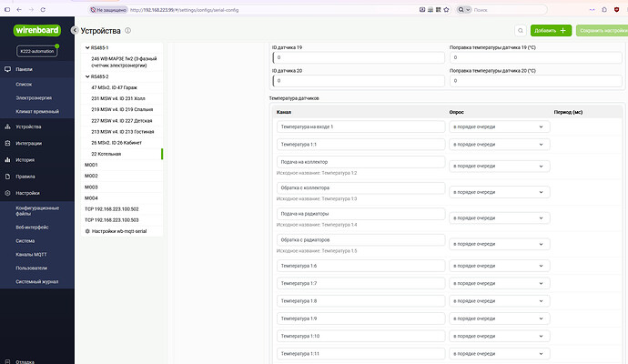
Task: Open polling dropdown for Обратка с радиаторов
Action: pyautogui.click(x=499, y=244)
